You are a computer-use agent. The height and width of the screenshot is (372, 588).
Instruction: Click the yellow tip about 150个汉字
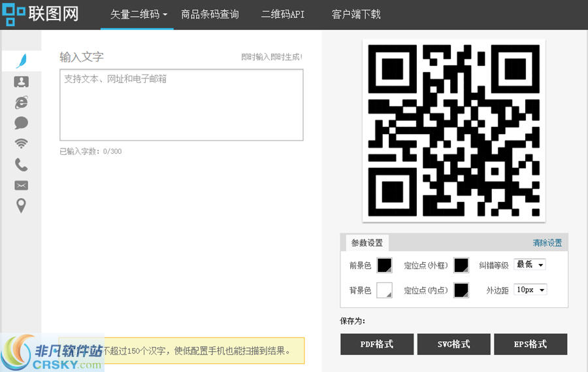pyautogui.click(x=182, y=350)
